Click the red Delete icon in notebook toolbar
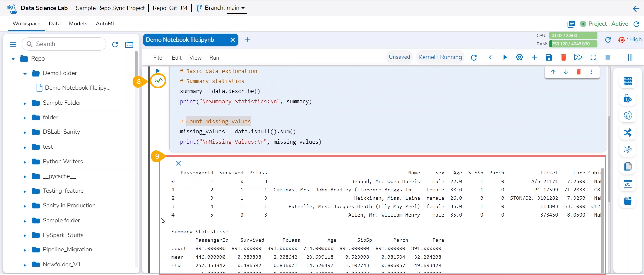 pos(563,57)
